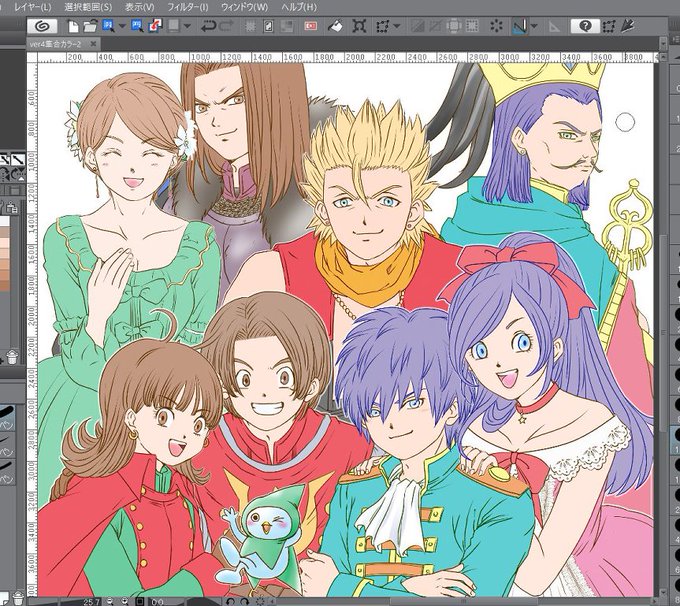Image resolution: width=680 pixels, height=606 pixels.
Task: Open the snap ruler dropdown arrow
Action: (x=534, y=26)
